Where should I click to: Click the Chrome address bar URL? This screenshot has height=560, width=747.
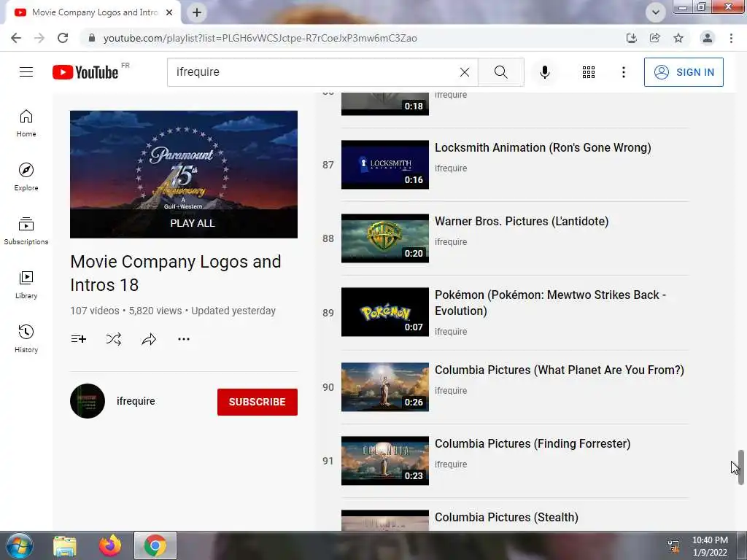(x=260, y=38)
